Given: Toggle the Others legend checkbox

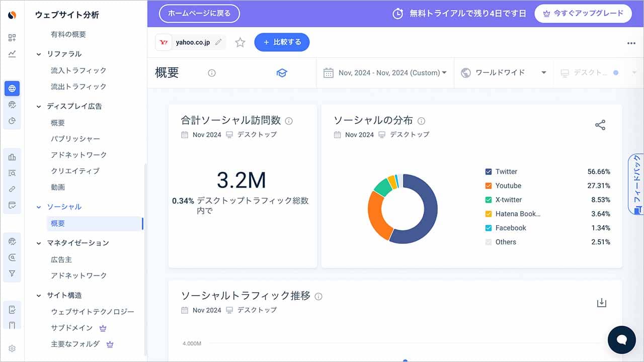Looking at the screenshot, I should [488, 242].
